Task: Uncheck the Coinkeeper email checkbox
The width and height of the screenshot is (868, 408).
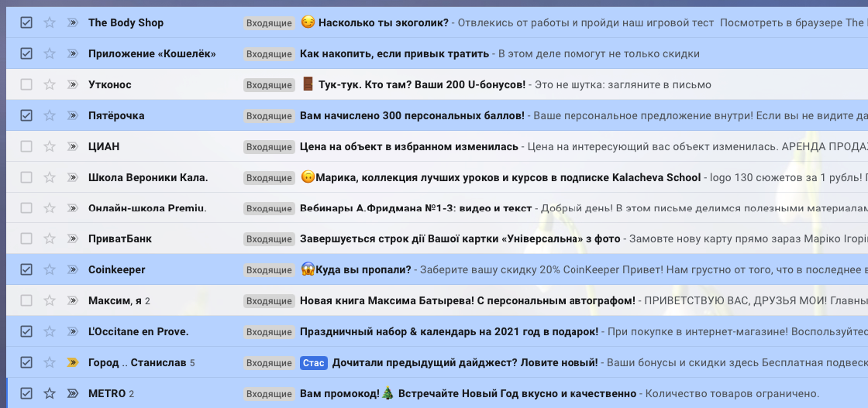Action: [26, 269]
